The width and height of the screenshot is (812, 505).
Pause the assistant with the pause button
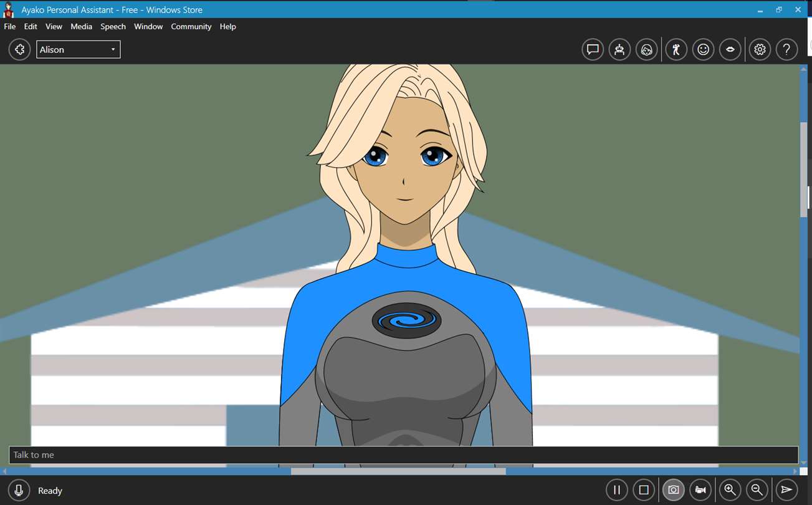tap(617, 490)
